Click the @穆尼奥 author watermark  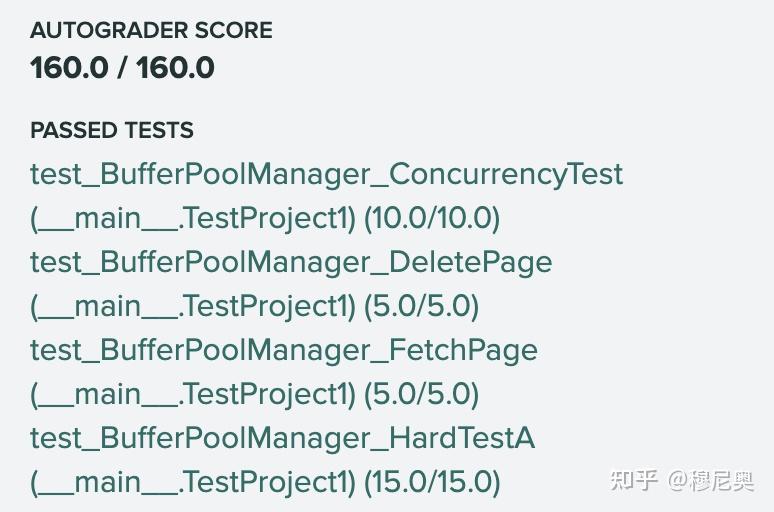[711, 480]
